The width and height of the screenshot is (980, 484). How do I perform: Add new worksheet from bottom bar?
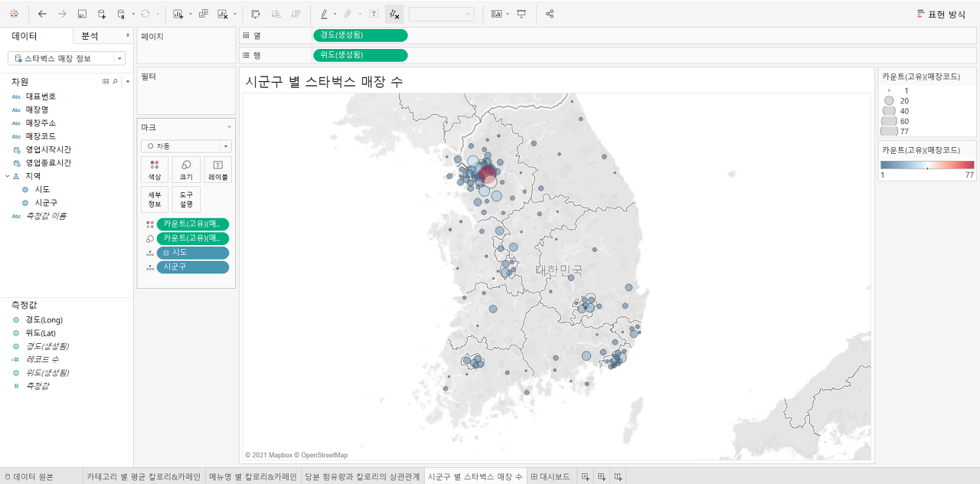click(x=585, y=476)
